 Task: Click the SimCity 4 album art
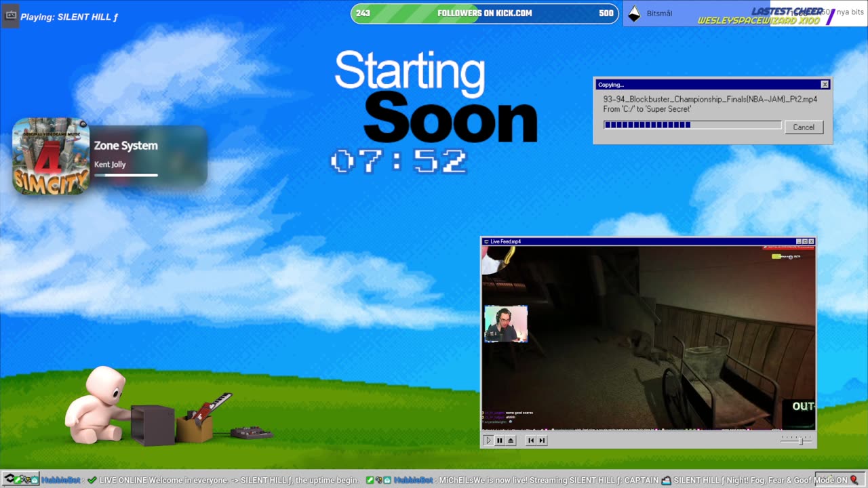click(x=51, y=156)
